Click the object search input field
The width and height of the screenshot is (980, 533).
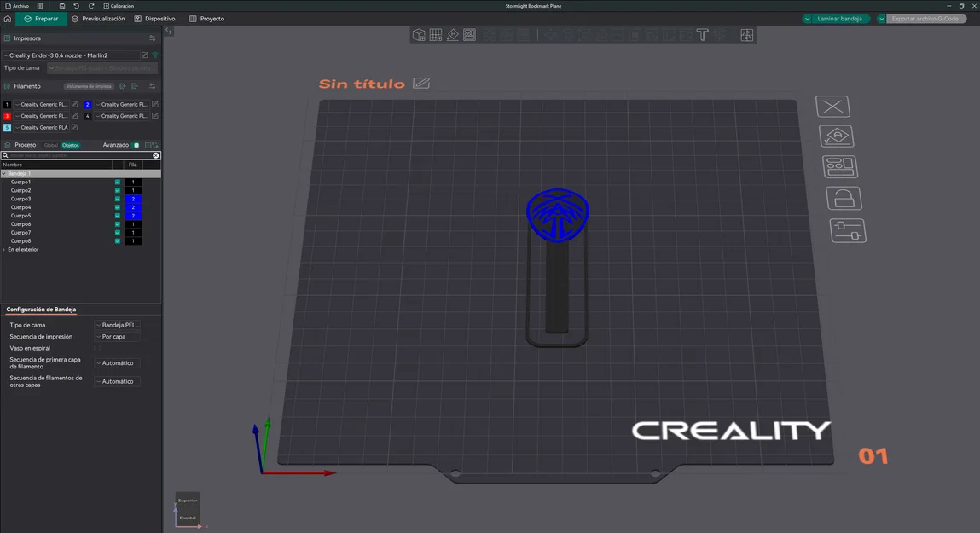coord(80,155)
